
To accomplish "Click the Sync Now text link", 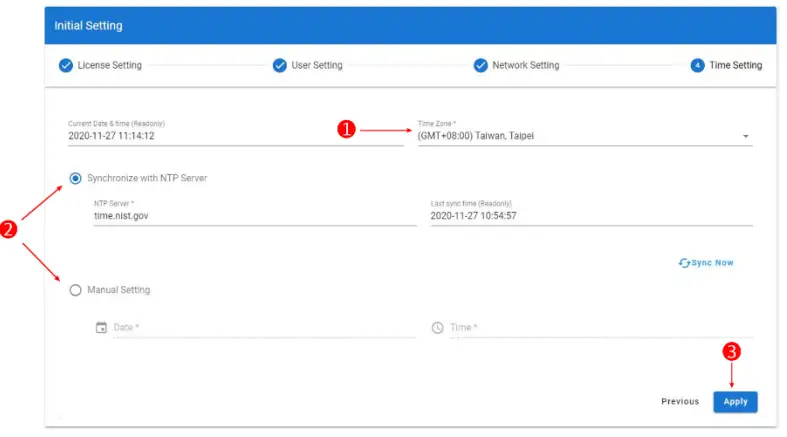I will click(x=712, y=263).
